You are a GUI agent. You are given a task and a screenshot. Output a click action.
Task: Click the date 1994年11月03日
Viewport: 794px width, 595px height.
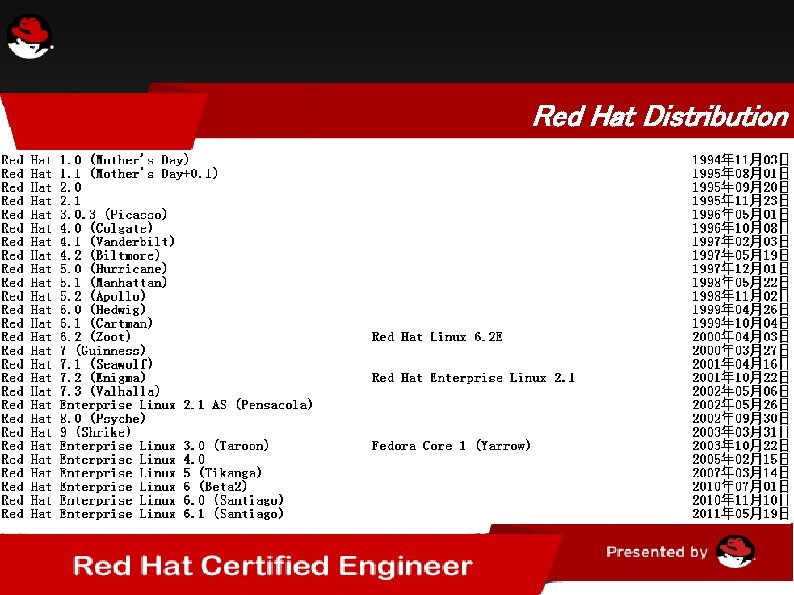[x=740, y=160]
